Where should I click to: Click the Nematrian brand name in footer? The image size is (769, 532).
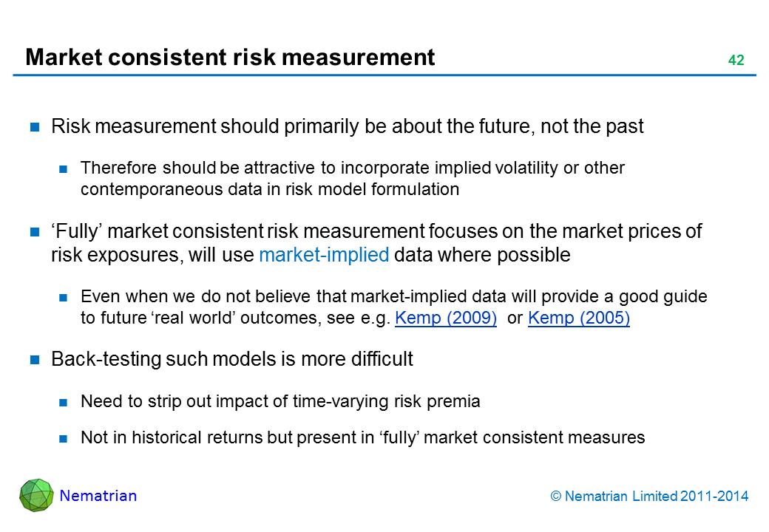click(98, 496)
